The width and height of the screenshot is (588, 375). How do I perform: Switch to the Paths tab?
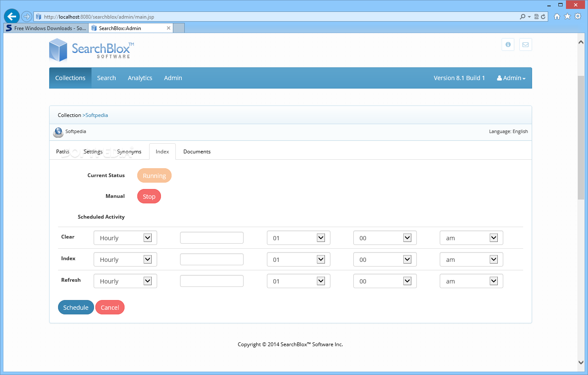pos(63,152)
